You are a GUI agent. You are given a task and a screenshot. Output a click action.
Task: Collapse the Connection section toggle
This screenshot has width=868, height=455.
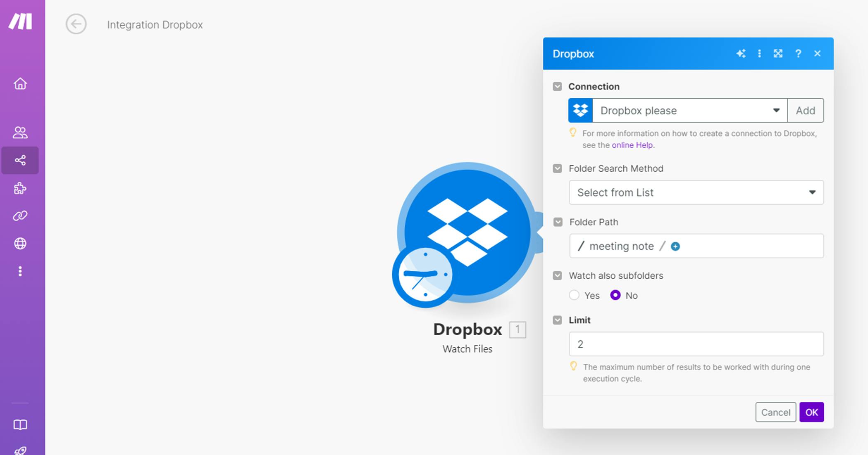557,86
